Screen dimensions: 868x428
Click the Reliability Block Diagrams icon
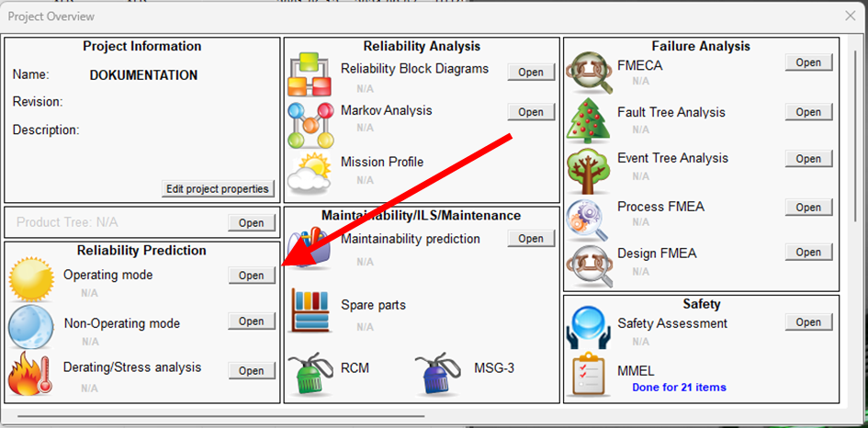[311, 75]
